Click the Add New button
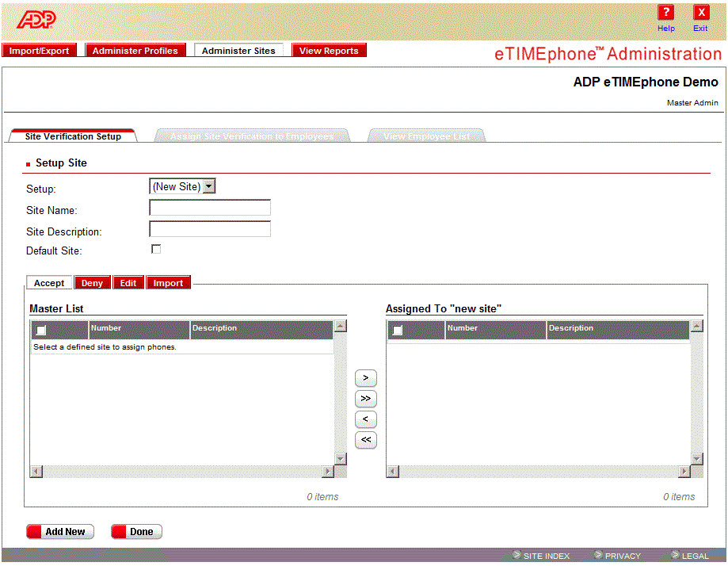 (60, 531)
